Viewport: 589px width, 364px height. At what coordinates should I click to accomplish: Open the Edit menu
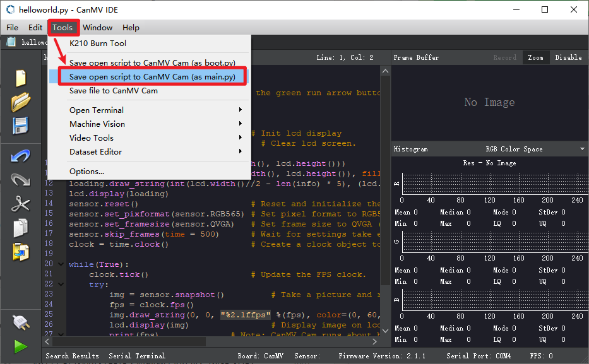coord(35,27)
